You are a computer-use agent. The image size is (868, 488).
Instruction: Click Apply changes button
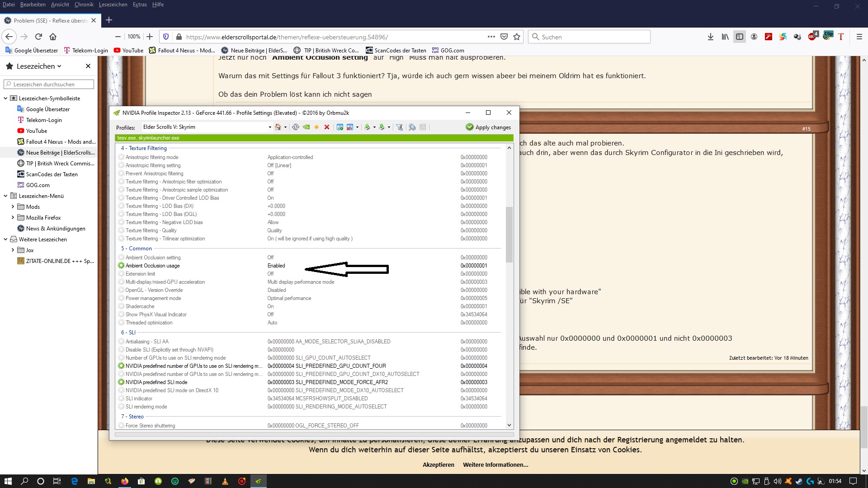coord(488,127)
